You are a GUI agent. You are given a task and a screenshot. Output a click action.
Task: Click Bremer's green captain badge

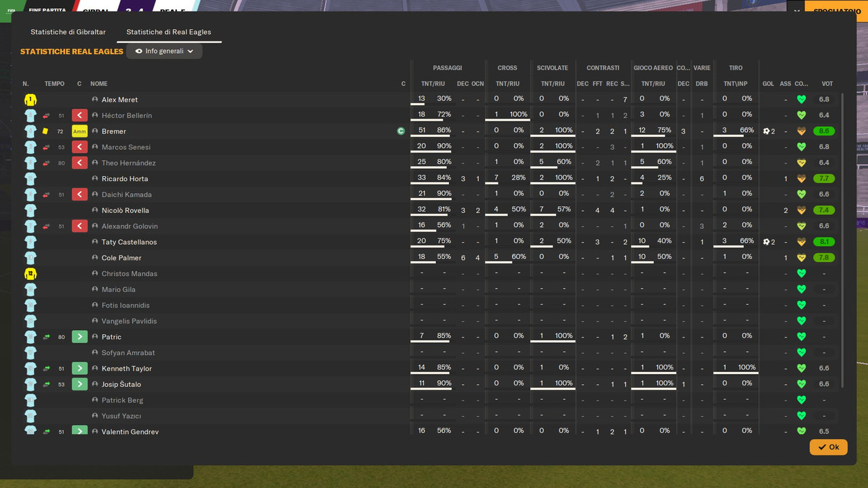(401, 131)
